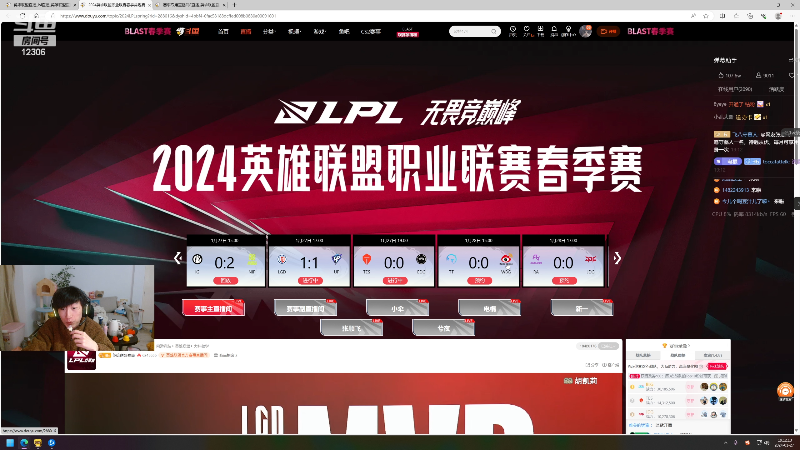Click the taskbar clock and date
This screenshot has height=450, width=800.
coord(785,442)
